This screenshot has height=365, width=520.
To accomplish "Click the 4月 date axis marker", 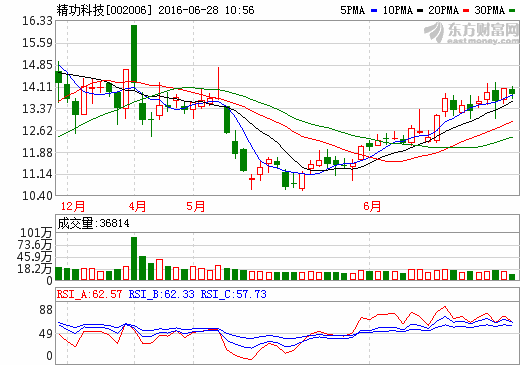I will (x=137, y=206).
